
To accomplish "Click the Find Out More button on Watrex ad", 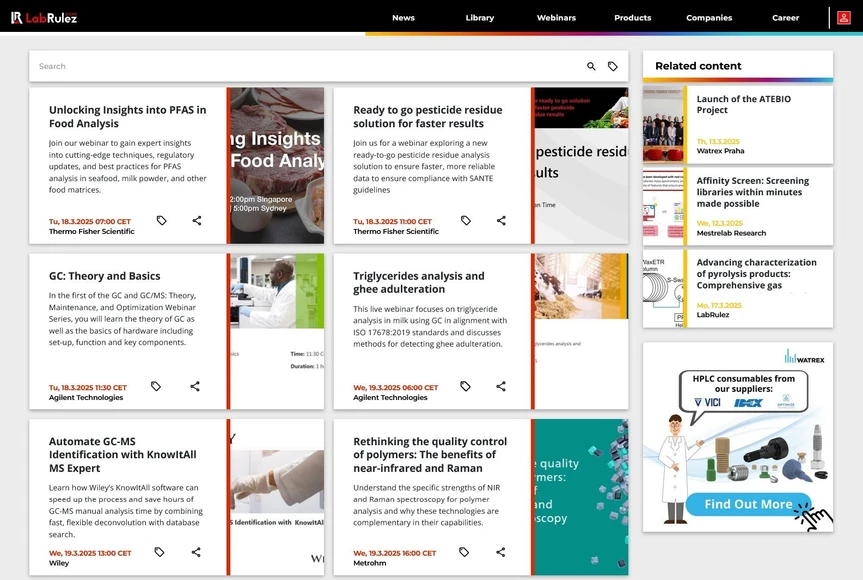I will coord(749,504).
